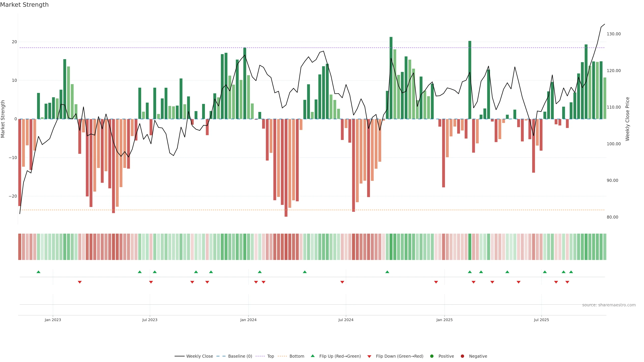
Task: Click the Weekly Close Price axis title
Action: click(x=628, y=119)
